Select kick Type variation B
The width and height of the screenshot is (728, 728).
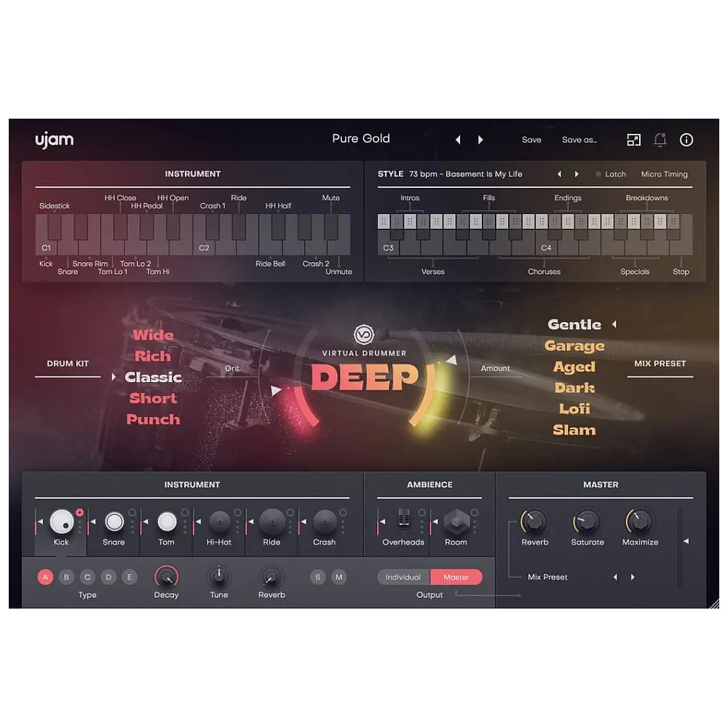pyautogui.click(x=66, y=577)
